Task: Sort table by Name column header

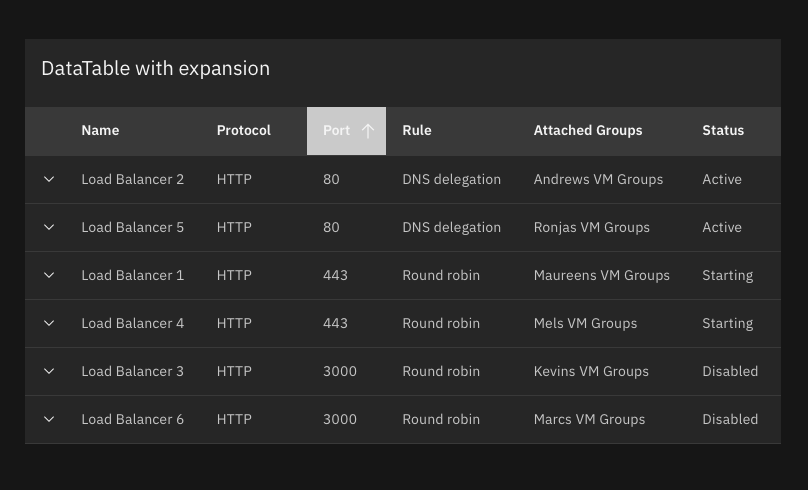Action: [x=100, y=131]
